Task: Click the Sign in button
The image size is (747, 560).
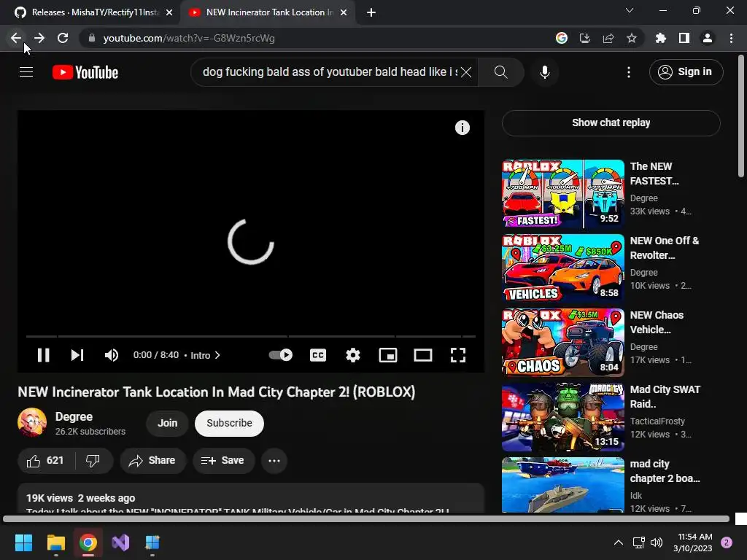Action: pyautogui.click(x=686, y=72)
